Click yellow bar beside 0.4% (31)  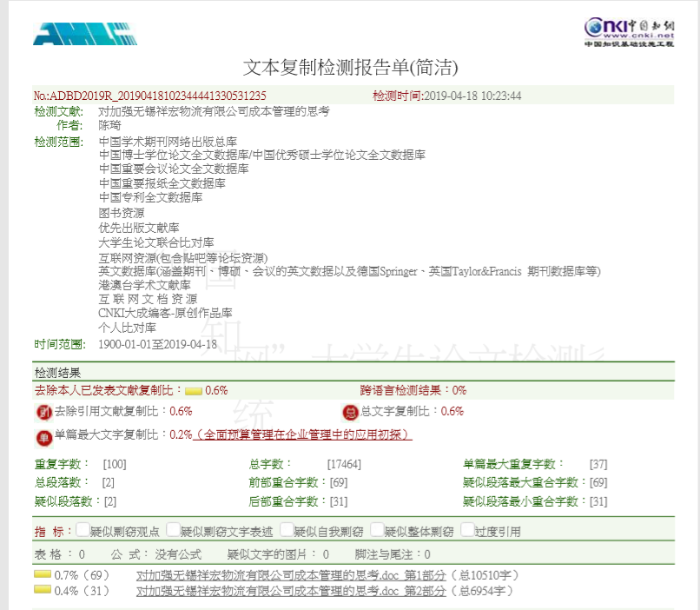[x=43, y=589]
